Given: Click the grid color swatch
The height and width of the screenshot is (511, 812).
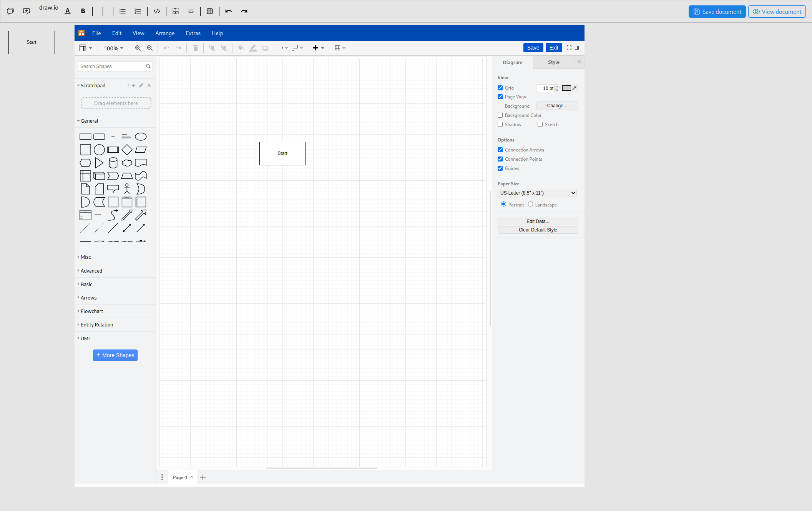Looking at the screenshot, I should click(566, 88).
